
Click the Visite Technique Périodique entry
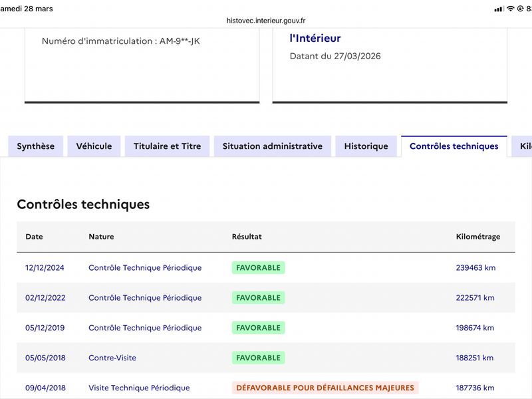[x=139, y=388]
